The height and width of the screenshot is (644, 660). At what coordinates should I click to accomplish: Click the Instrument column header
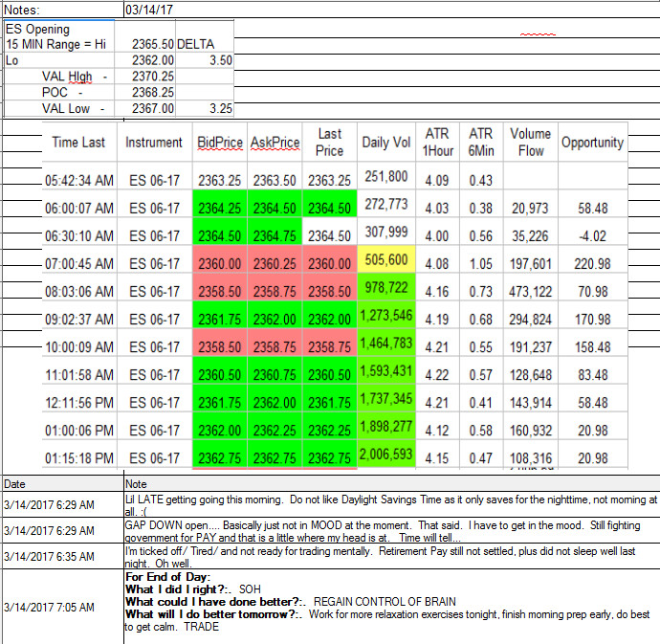point(154,143)
